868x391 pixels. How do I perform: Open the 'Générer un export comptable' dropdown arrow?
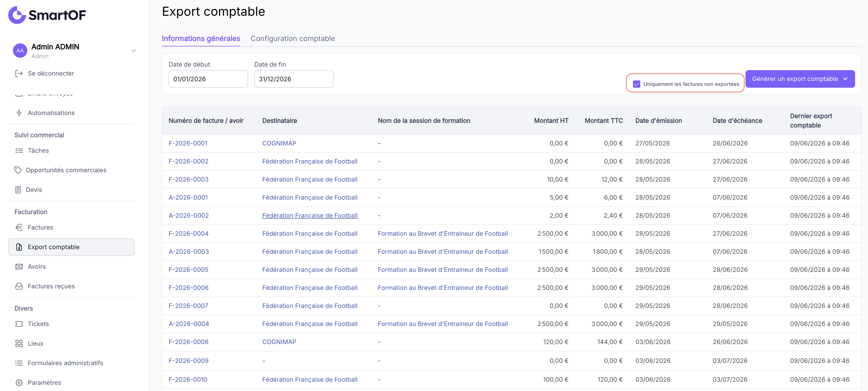click(x=845, y=79)
